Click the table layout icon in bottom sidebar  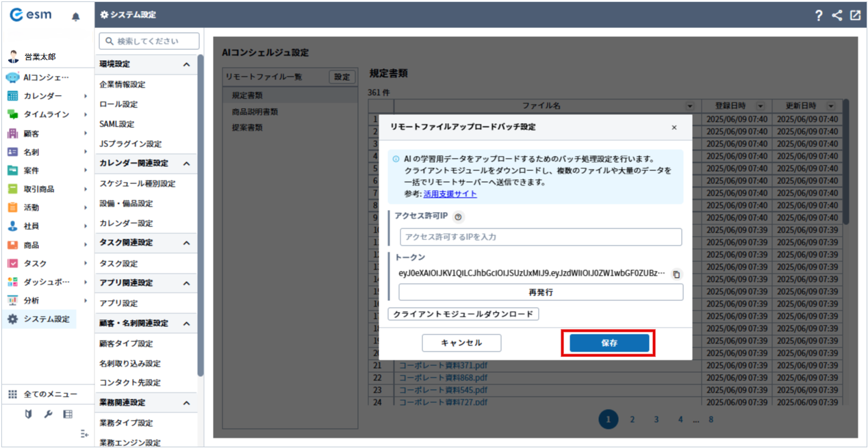pyautogui.click(x=68, y=414)
